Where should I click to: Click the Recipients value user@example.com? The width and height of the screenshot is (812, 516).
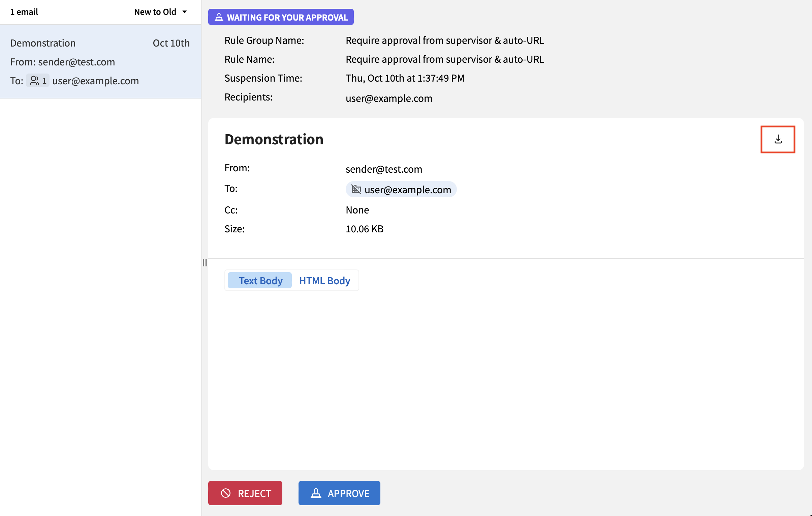pos(389,98)
